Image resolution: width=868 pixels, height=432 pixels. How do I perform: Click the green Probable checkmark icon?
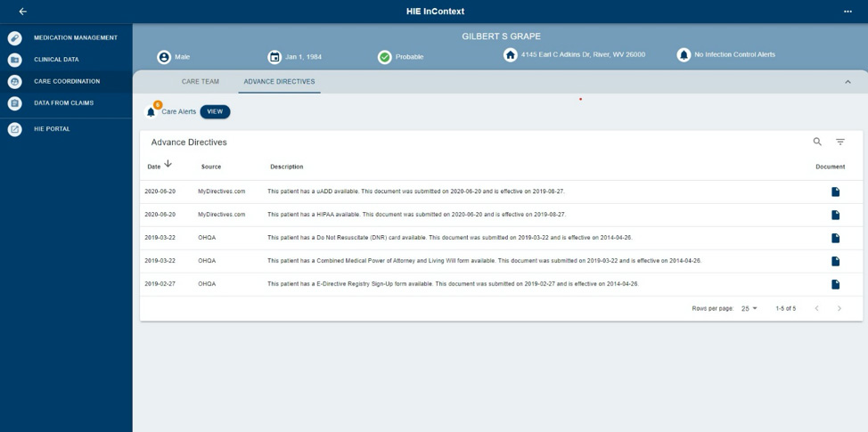pos(385,57)
